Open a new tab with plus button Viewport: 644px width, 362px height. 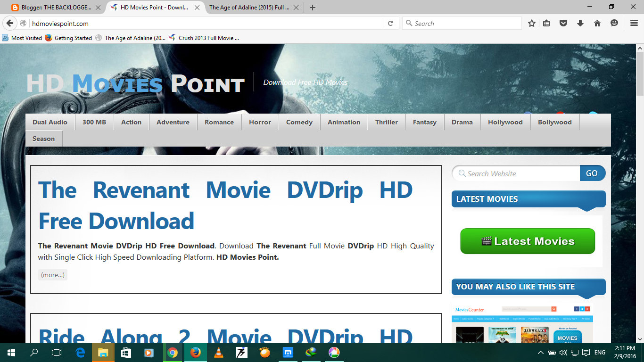pyautogui.click(x=313, y=8)
